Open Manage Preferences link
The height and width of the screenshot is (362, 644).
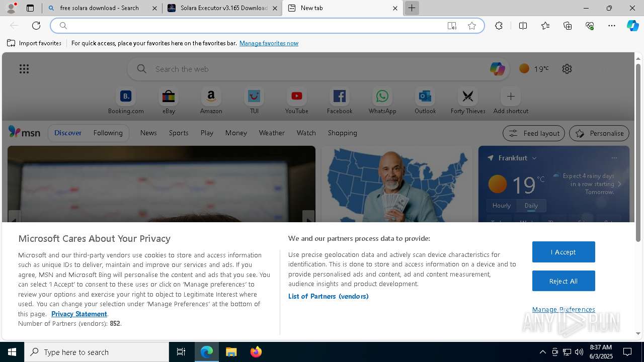[563, 309]
